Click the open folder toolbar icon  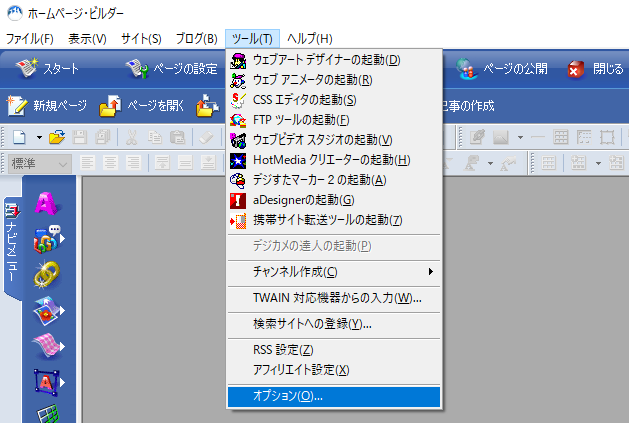click(57, 137)
